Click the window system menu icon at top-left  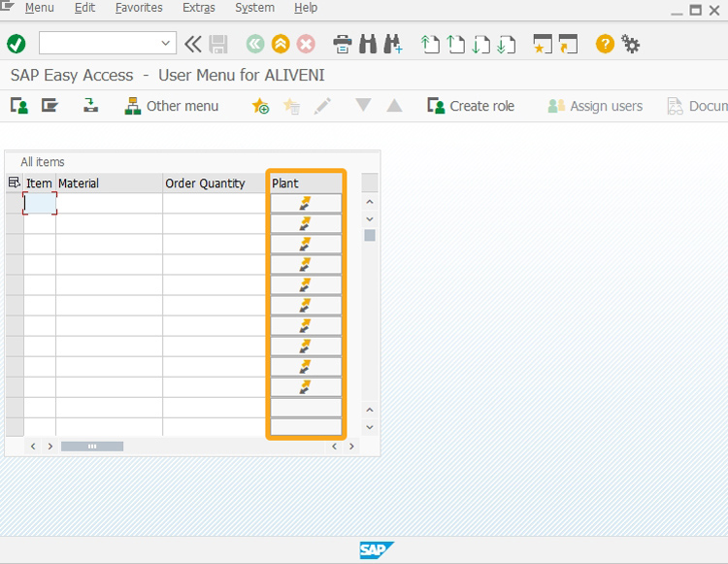(x=8, y=5)
